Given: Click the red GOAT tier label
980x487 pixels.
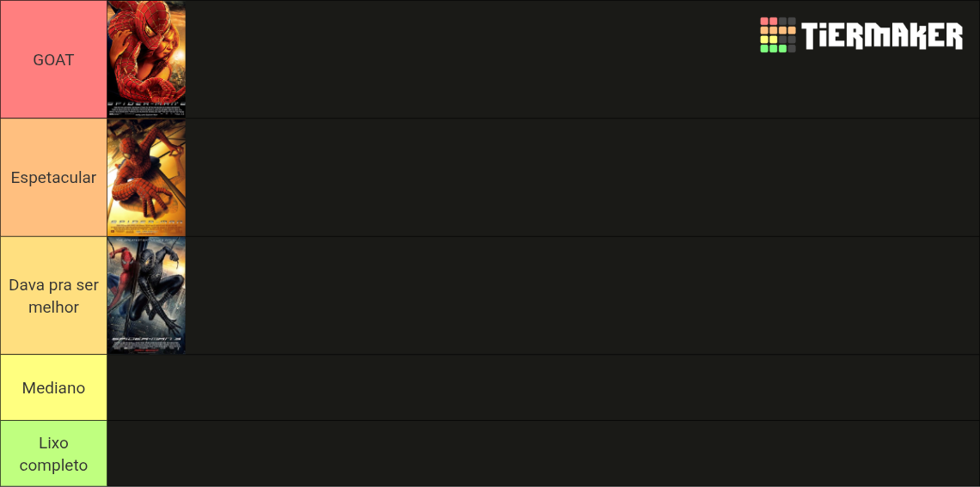Looking at the screenshot, I should (x=54, y=59).
